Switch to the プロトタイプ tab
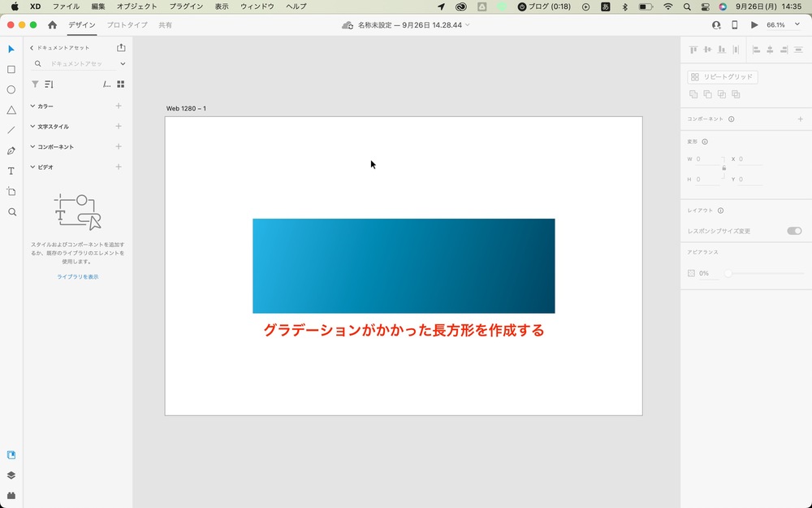 tap(127, 25)
